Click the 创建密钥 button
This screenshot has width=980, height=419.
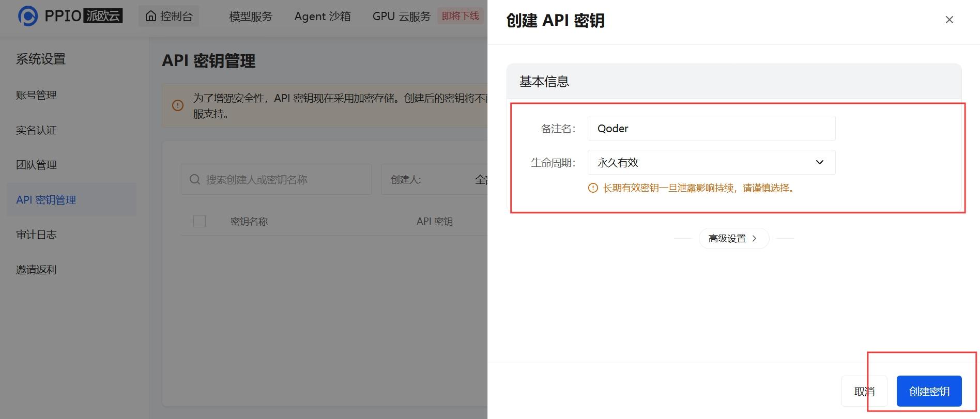point(929,391)
